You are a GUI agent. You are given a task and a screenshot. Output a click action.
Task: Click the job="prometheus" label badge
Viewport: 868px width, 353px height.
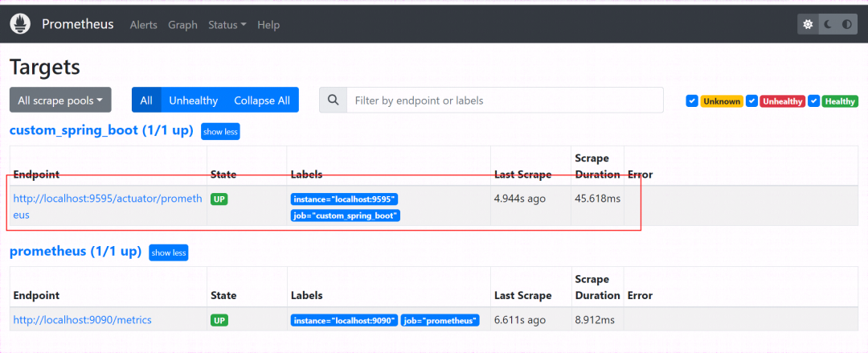tap(440, 320)
